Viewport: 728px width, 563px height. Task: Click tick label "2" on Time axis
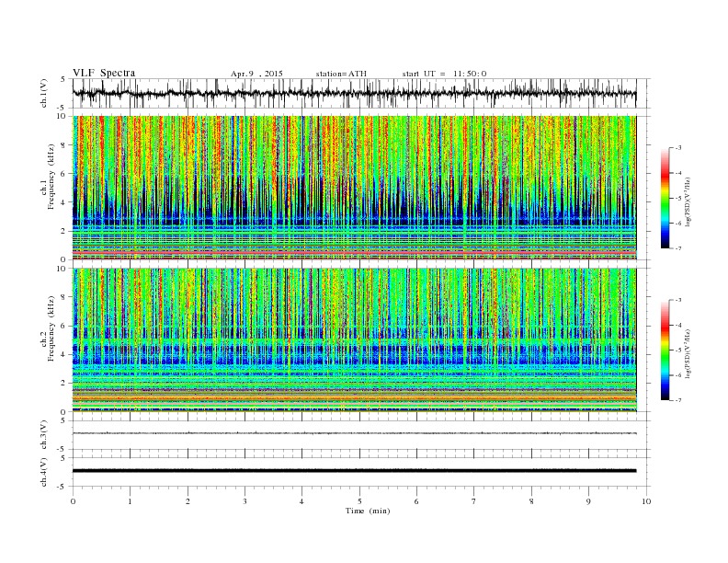(x=188, y=501)
